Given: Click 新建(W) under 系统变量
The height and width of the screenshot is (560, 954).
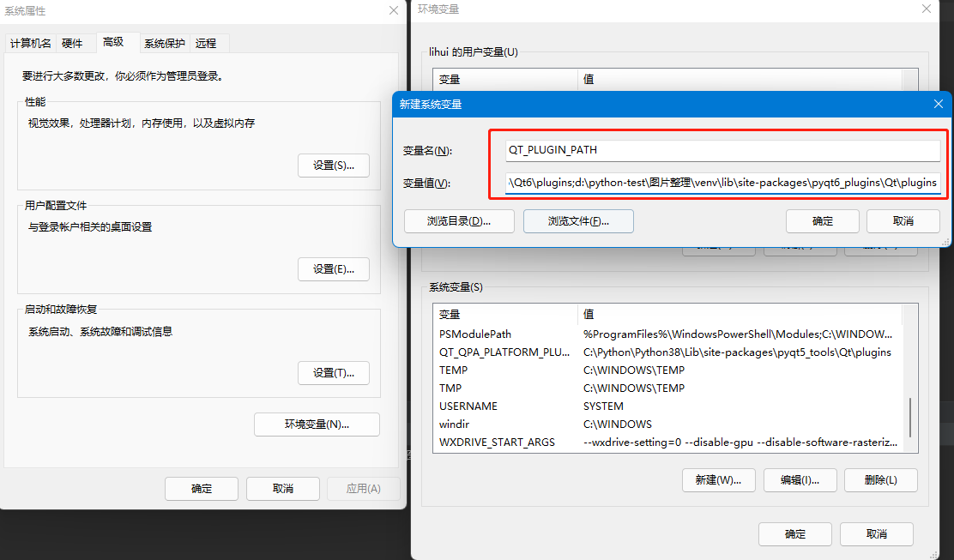Looking at the screenshot, I should tap(718, 480).
